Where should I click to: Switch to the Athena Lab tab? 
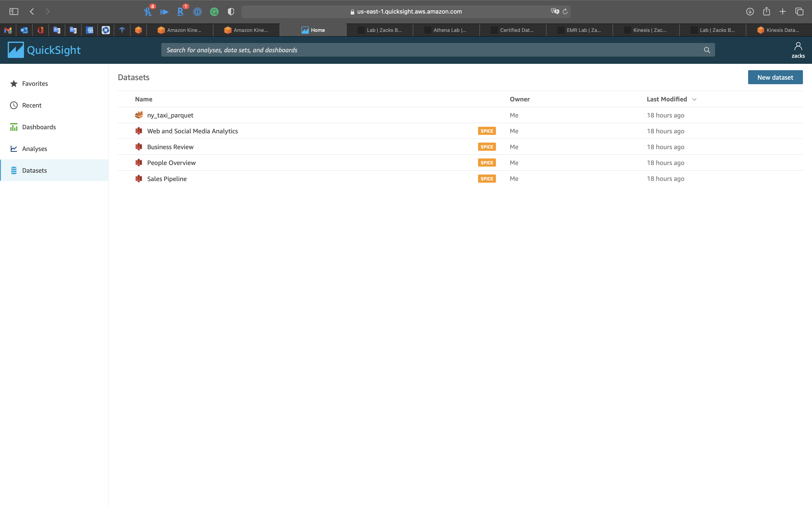click(x=446, y=30)
